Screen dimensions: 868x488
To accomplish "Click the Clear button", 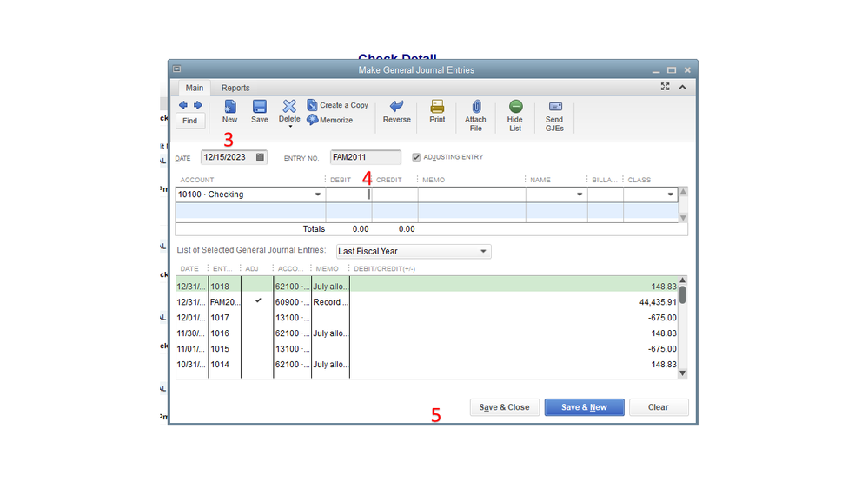I will click(x=659, y=407).
